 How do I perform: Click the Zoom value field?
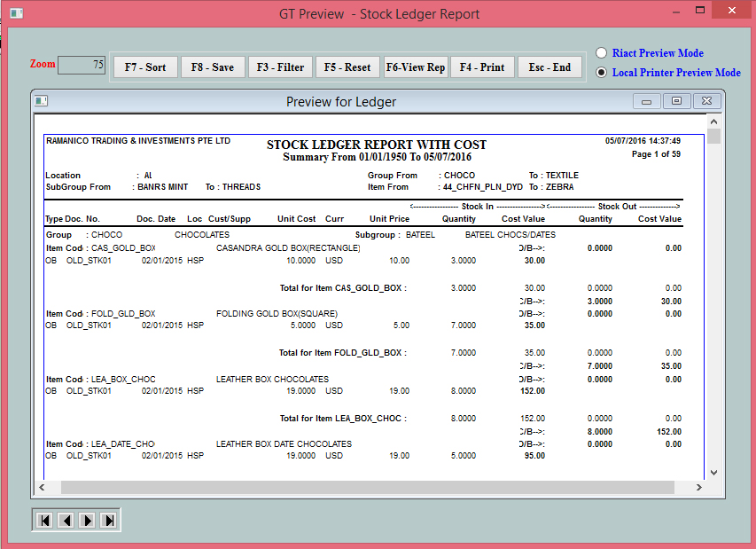[82, 65]
